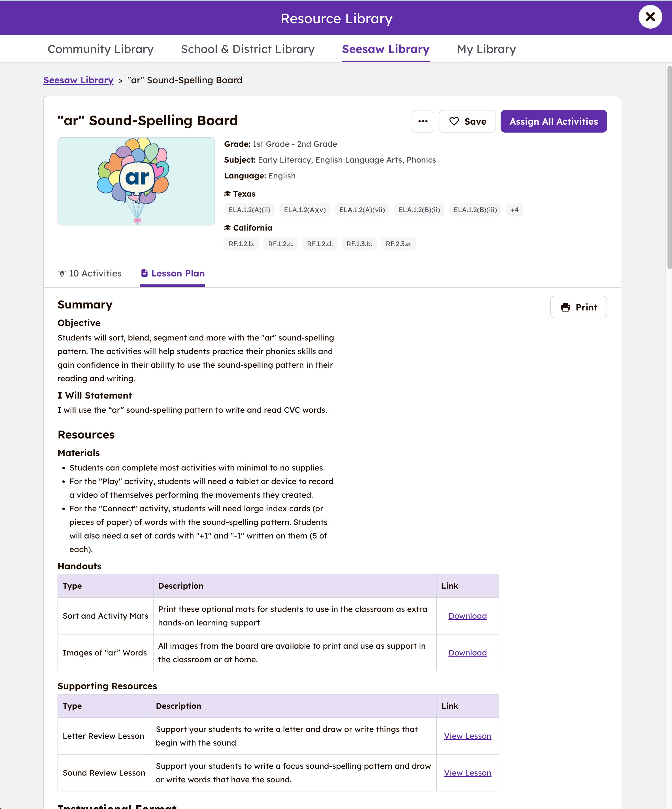Screen dimensions: 672x809
Task: Click the heart Save button
Action: coord(467,121)
